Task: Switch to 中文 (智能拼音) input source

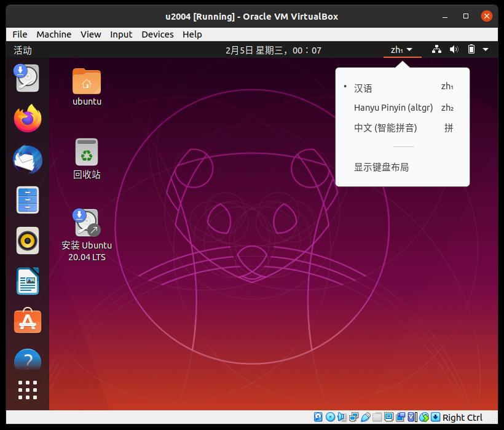Action: pos(403,128)
